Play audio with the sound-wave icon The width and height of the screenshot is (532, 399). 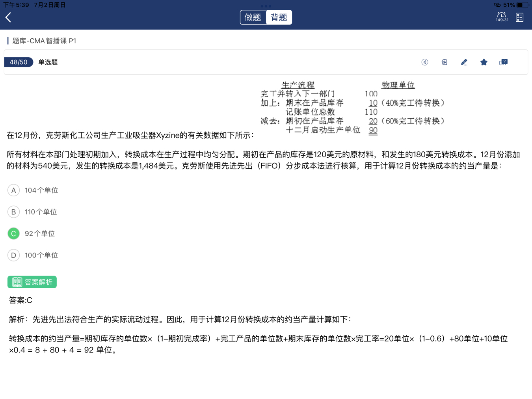pyautogui.click(x=424, y=62)
